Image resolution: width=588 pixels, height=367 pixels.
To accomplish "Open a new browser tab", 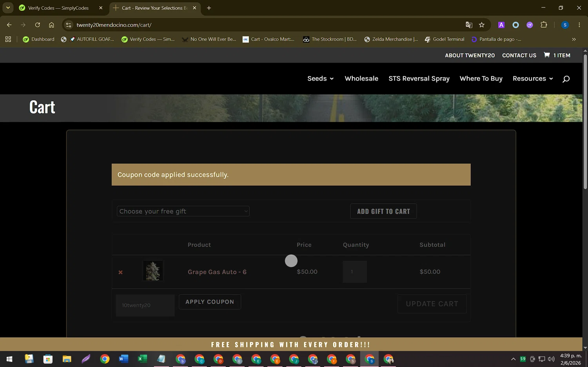I will [209, 8].
